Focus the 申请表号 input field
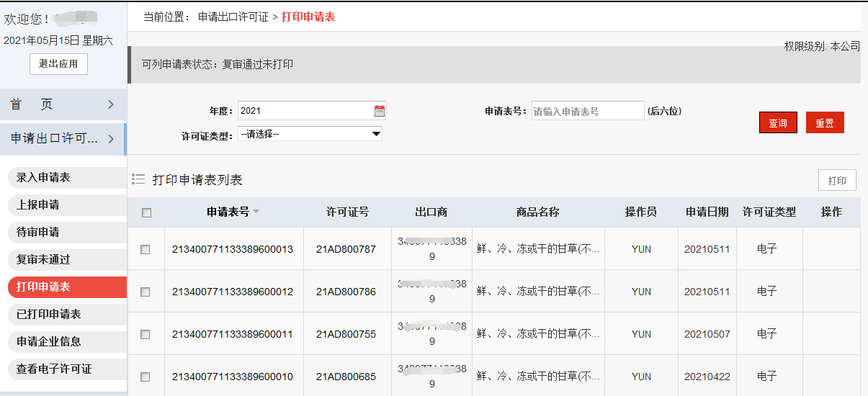 click(588, 111)
